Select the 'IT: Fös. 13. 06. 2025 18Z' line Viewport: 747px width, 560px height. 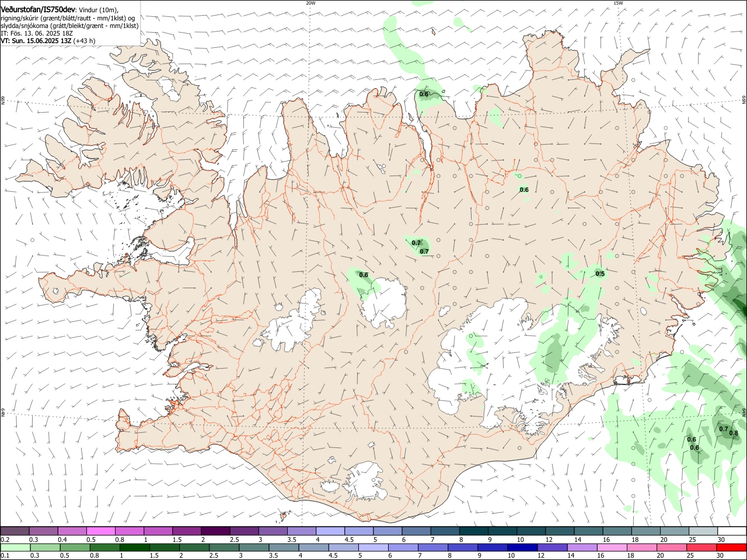coord(37,33)
